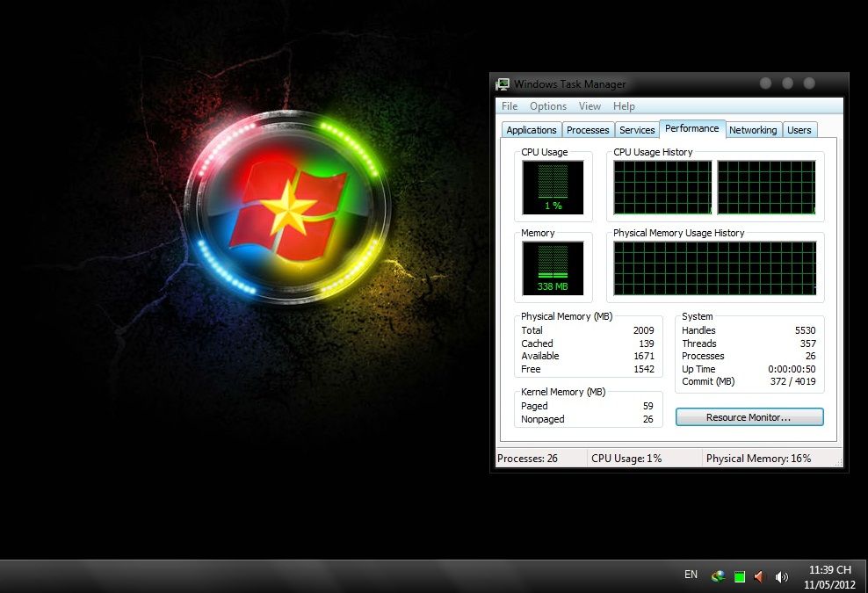
Task: Click the Handles value 5530
Action: [x=806, y=330]
